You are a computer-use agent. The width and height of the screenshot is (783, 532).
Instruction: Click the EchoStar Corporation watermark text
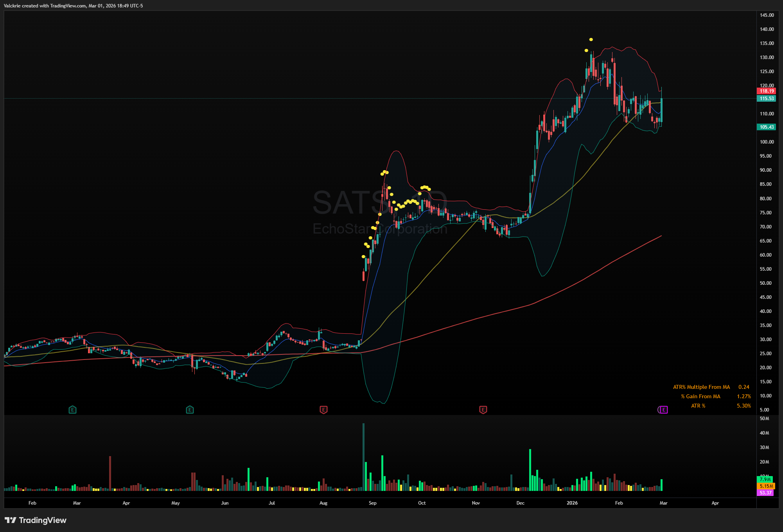coord(380,228)
